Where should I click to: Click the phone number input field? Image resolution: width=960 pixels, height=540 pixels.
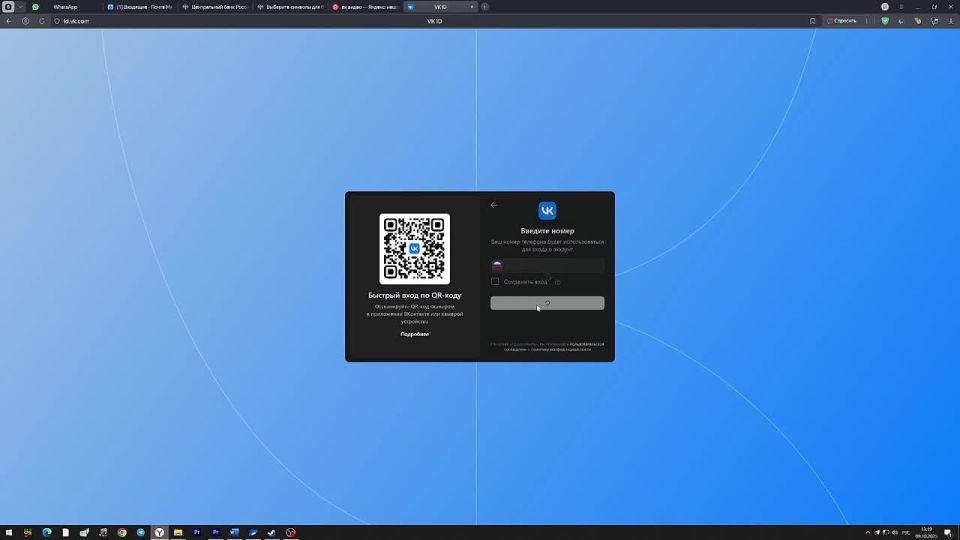coord(555,266)
